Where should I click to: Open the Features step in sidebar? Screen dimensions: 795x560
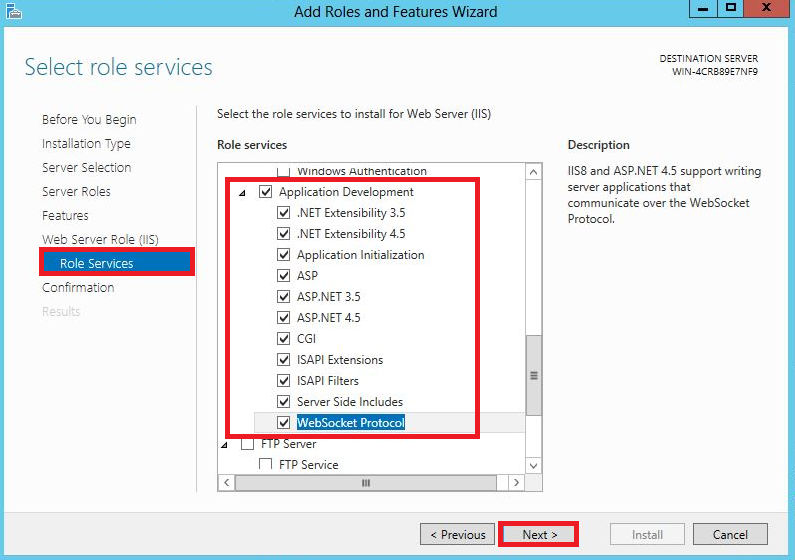pyautogui.click(x=65, y=215)
